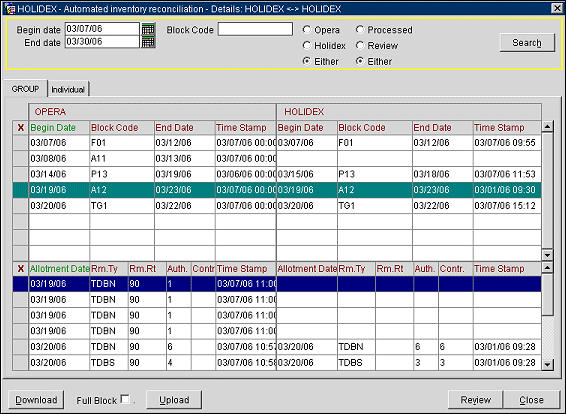Select the Processed radio button

[x=360, y=30]
